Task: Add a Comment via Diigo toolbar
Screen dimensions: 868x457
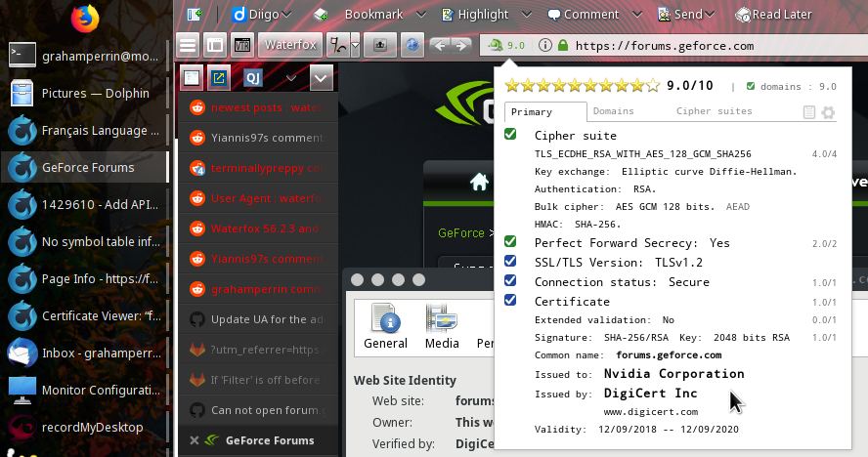Action: [583, 15]
